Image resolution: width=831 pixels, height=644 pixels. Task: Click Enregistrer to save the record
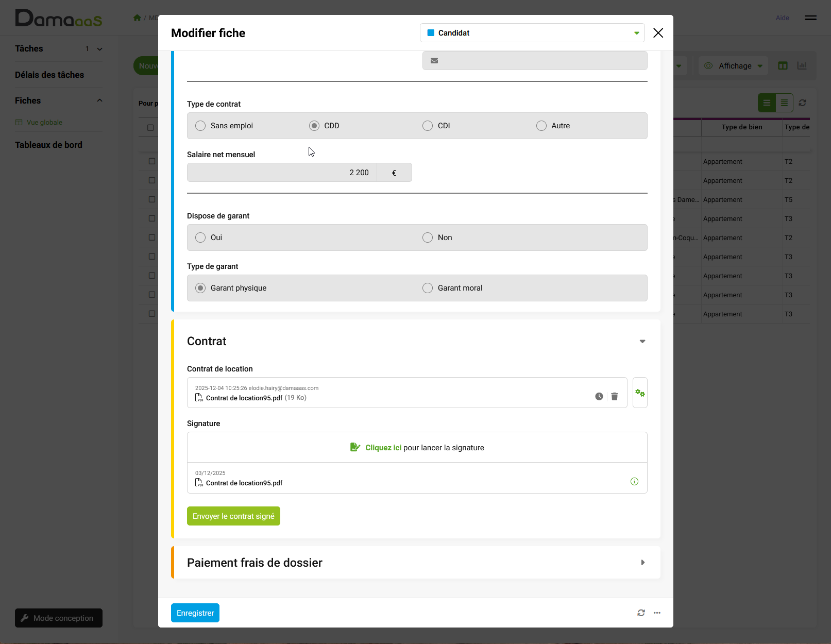(x=195, y=613)
